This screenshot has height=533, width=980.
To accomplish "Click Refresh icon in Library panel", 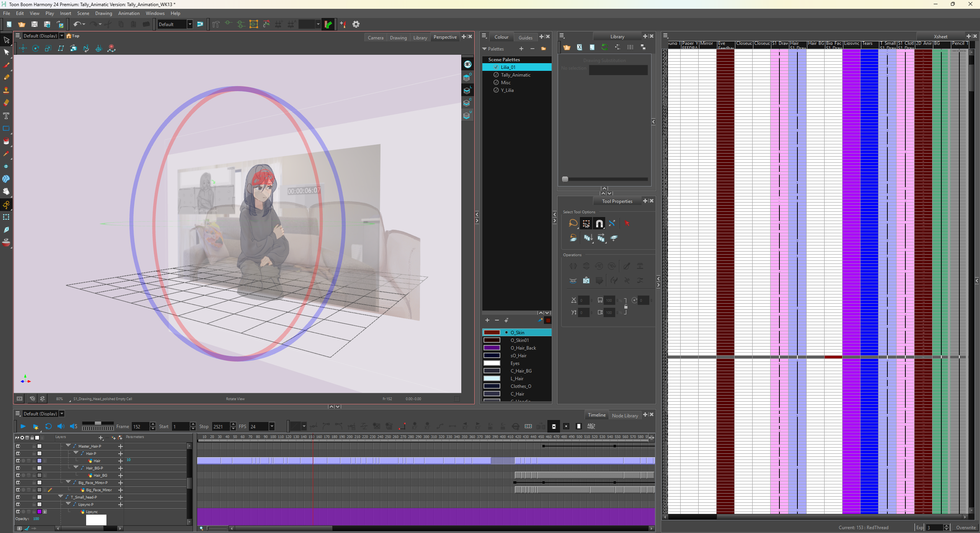I will [x=604, y=47].
